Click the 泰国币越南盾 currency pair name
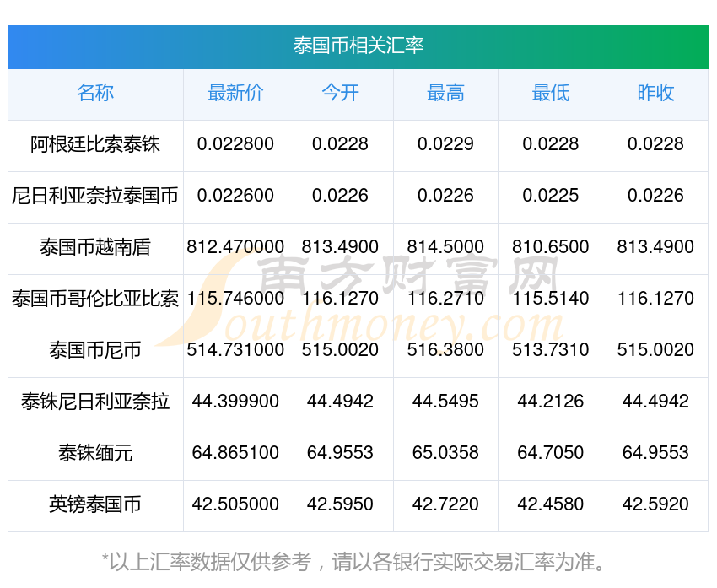Image resolution: width=717 pixels, height=588 pixels. pyautogui.click(x=95, y=247)
